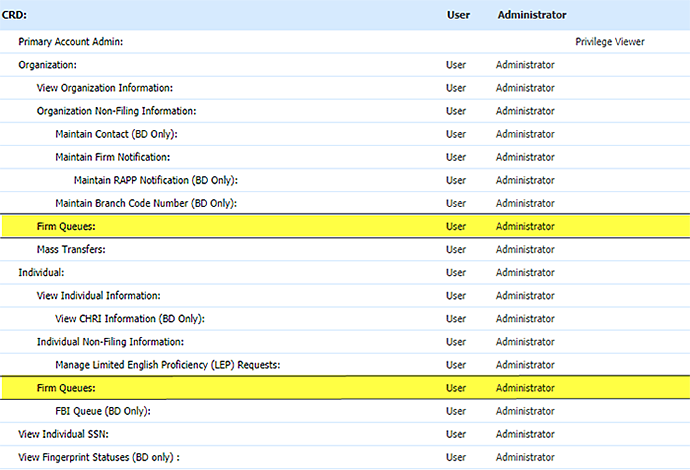Click Organization Non-Filing Information row label

click(116, 111)
